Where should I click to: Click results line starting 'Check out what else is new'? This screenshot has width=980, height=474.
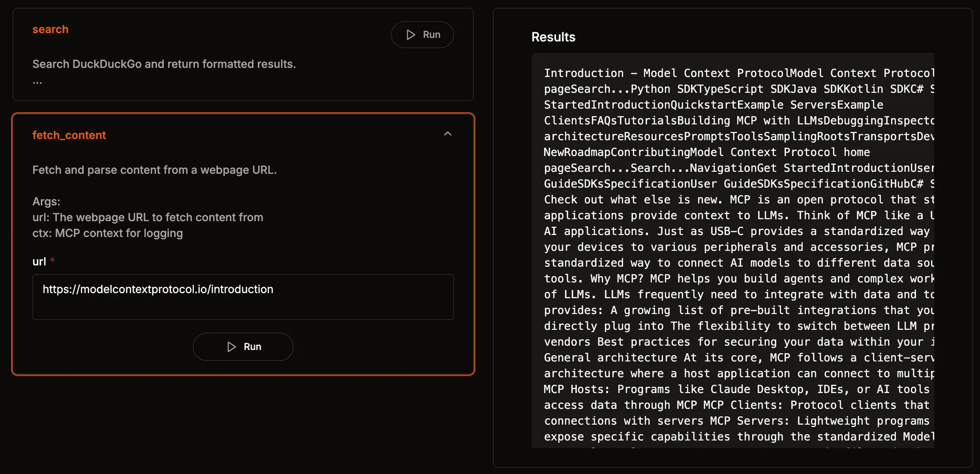739,200
